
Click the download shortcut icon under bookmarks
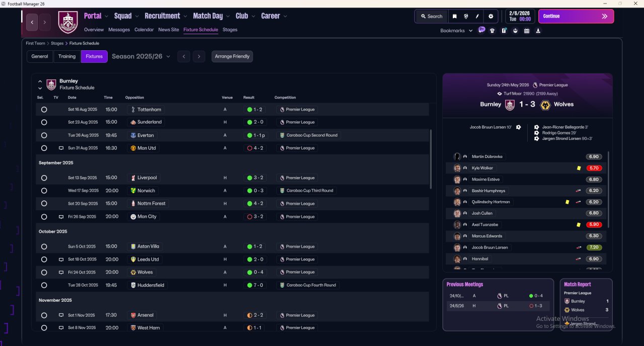click(x=538, y=31)
